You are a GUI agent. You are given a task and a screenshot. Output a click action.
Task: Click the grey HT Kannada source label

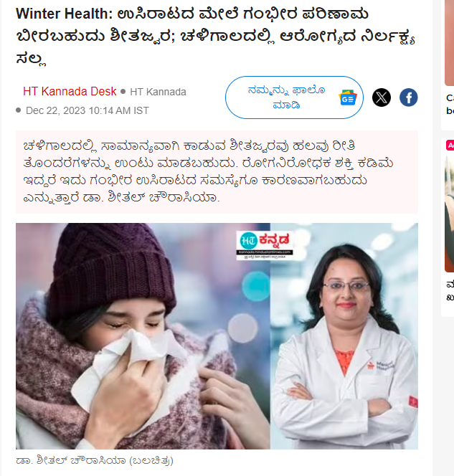(x=158, y=92)
